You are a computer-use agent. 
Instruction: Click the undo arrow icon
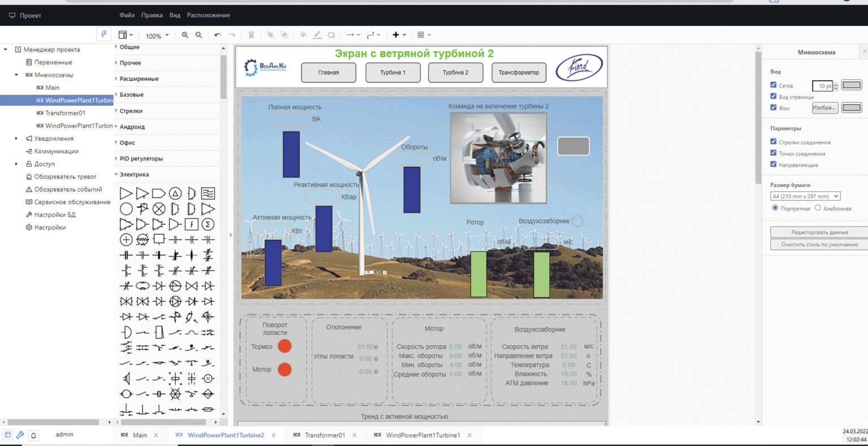[x=218, y=35]
